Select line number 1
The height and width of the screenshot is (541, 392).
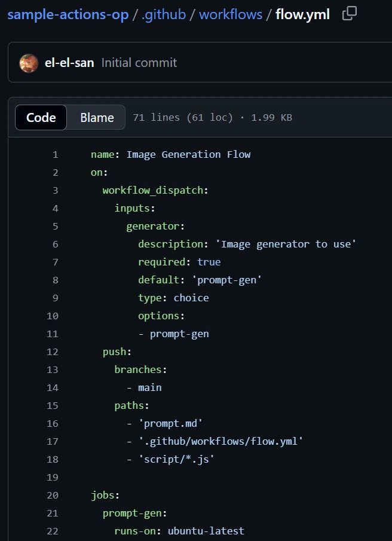click(x=55, y=155)
